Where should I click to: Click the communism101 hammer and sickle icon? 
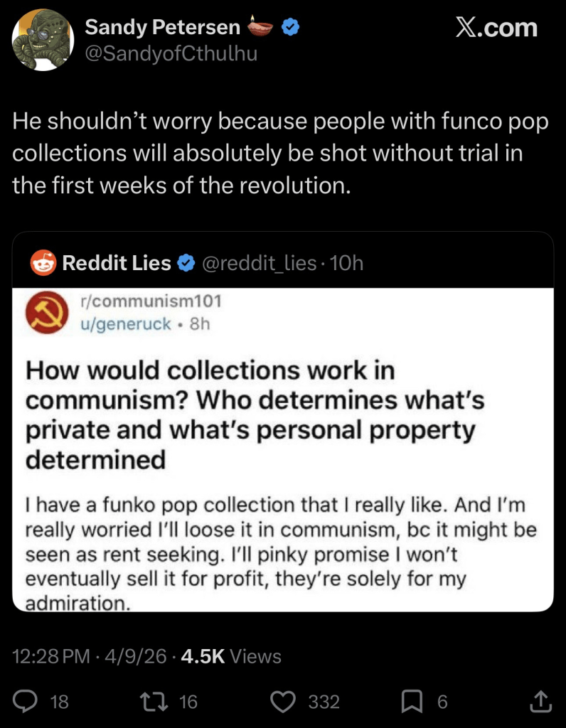[x=46, y=314]
